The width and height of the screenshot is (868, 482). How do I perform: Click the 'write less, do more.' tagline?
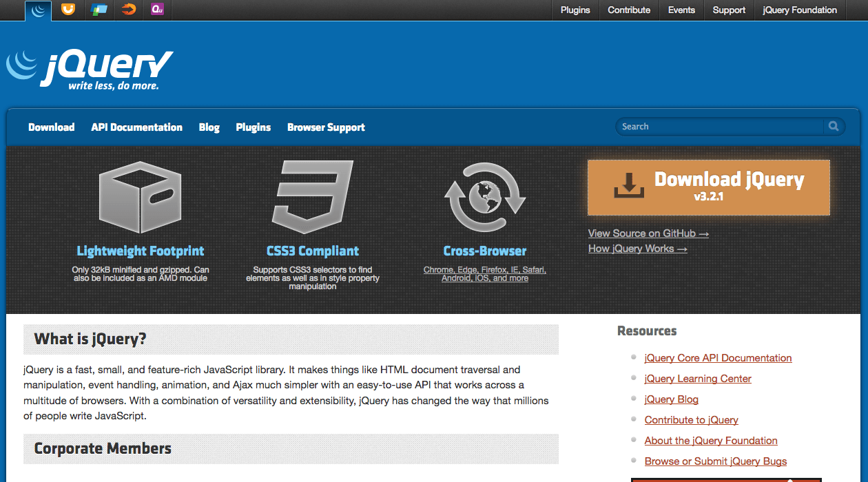[x=113, y=86]
